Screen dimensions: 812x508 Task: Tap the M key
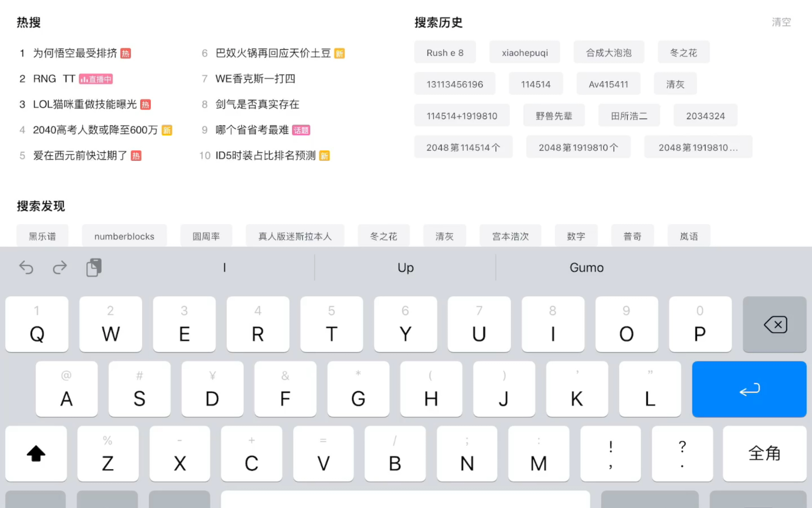click(x=539, y=454)
